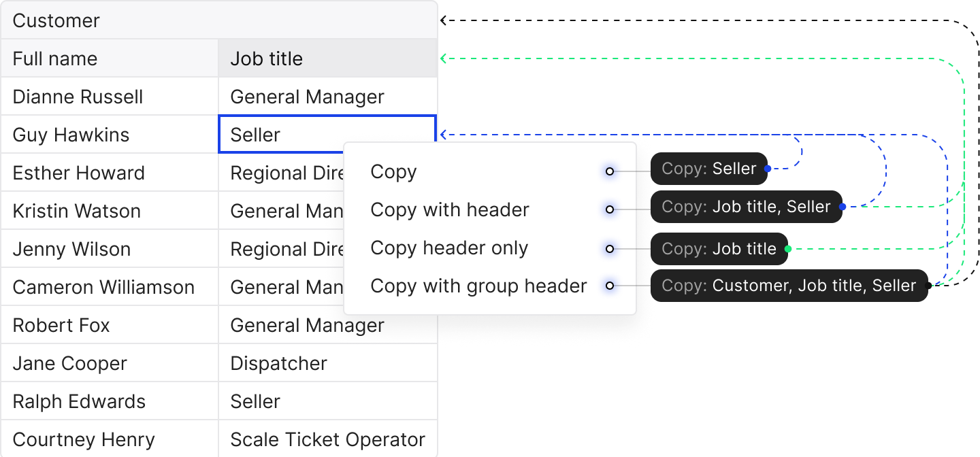Click the "Copy: Seller" tooltip badge
The width and height of the screenshot is (980, 457).
pyautogui.click(x=710, y=168)
